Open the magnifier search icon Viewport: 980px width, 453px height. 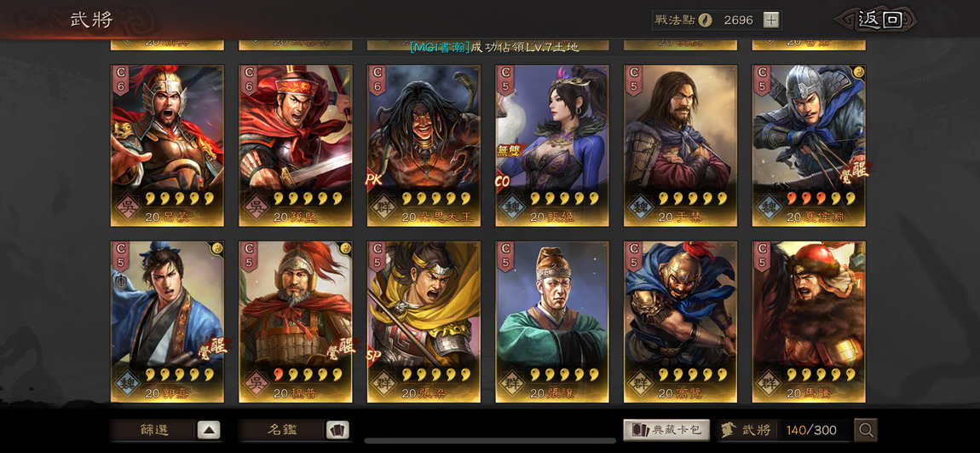[866, 430]
